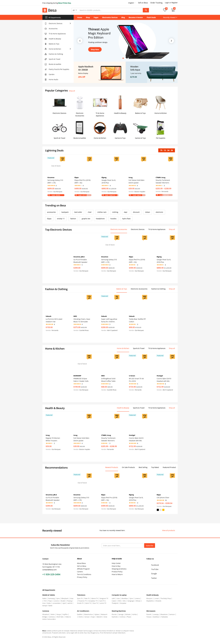220x644 pixels.
Task: Select the Games & Toys gamepad category image
Action: [x=120, y=128]
